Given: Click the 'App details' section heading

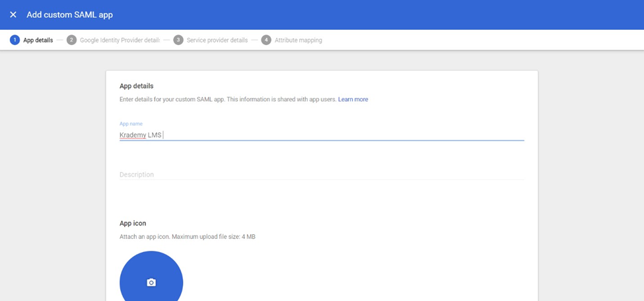Looking at the screenshot, I should 136,86.
